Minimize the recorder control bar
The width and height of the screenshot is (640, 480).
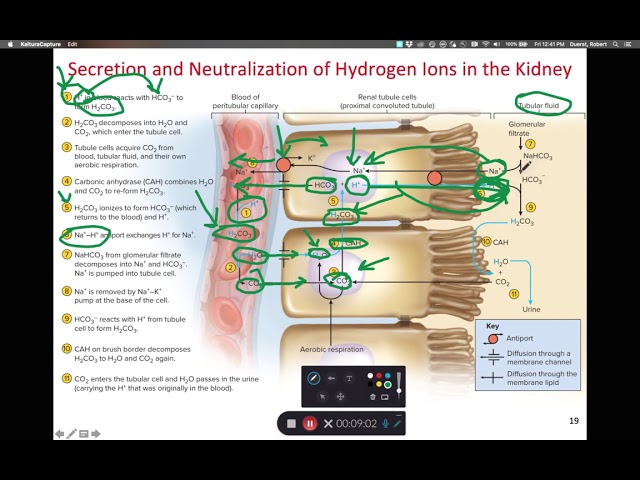click(x=399, y=415)
